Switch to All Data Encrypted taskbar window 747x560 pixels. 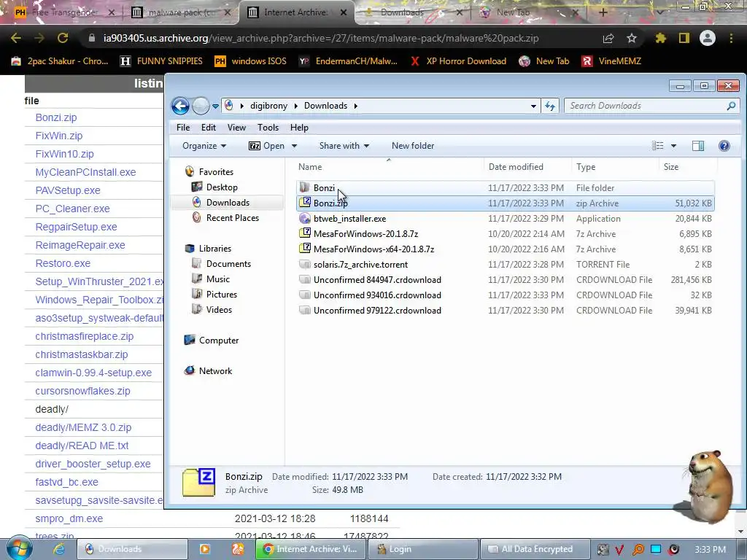coord(535,549)
